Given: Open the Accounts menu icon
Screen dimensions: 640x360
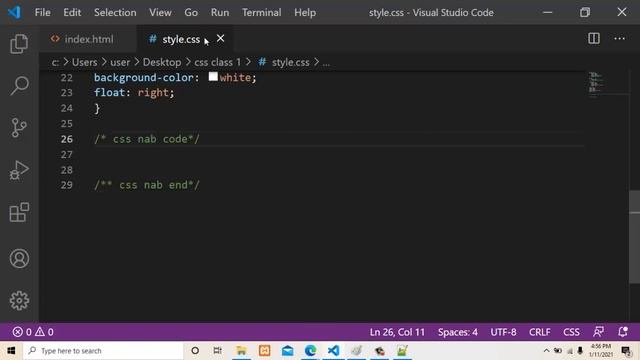Looking at the screenshot, I should (19, 258).
